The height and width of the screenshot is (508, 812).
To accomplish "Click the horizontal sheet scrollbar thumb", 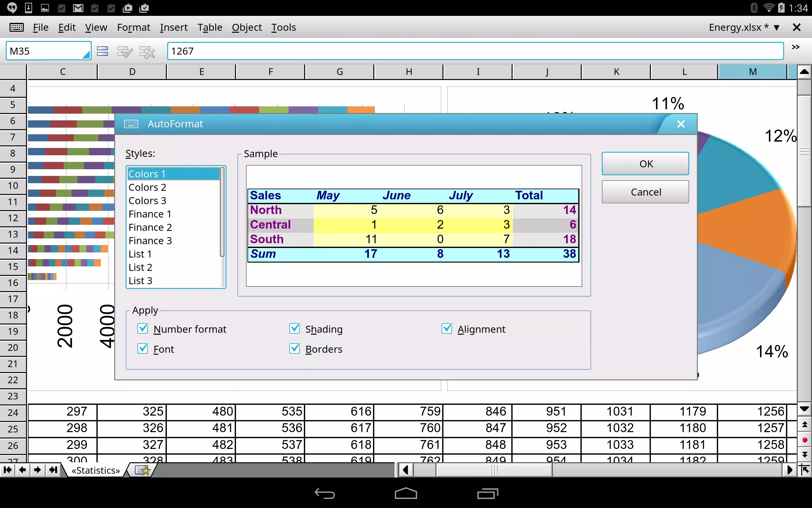I will coord(494,470).
